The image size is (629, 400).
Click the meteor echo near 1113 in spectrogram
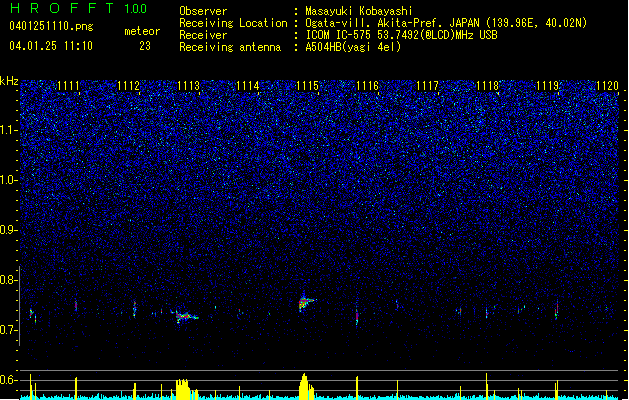pos(185,316)
